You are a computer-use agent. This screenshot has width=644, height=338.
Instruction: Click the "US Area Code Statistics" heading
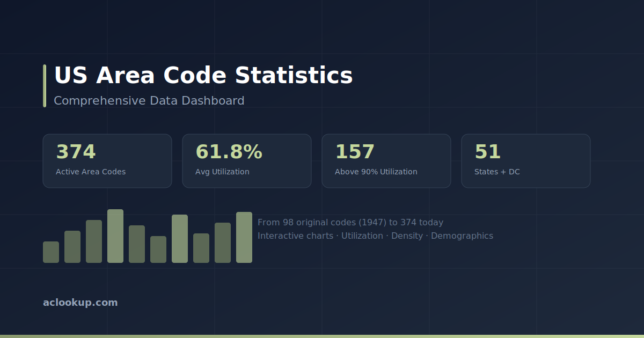coord(203,76)
